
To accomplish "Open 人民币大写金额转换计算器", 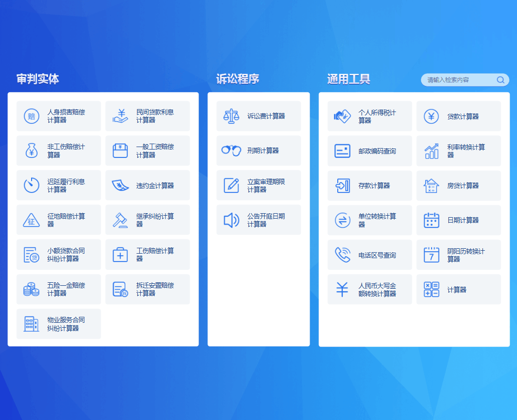I will pos(370,290).
